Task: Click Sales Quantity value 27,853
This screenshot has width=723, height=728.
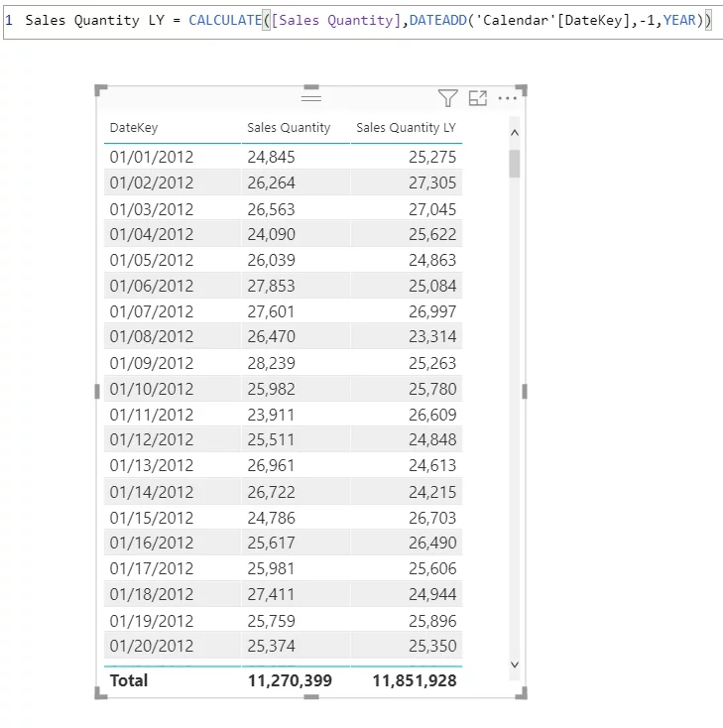Action: (x=271, y=286)
